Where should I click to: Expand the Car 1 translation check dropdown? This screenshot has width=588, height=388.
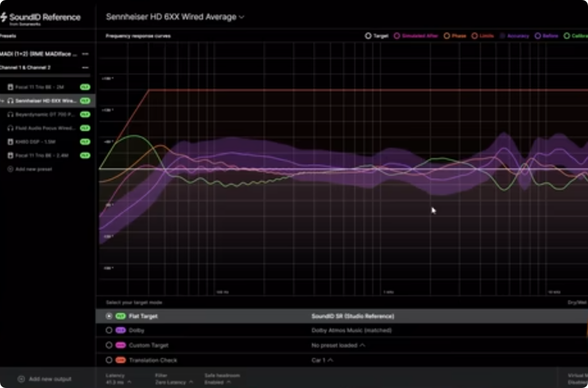point(323,360)
